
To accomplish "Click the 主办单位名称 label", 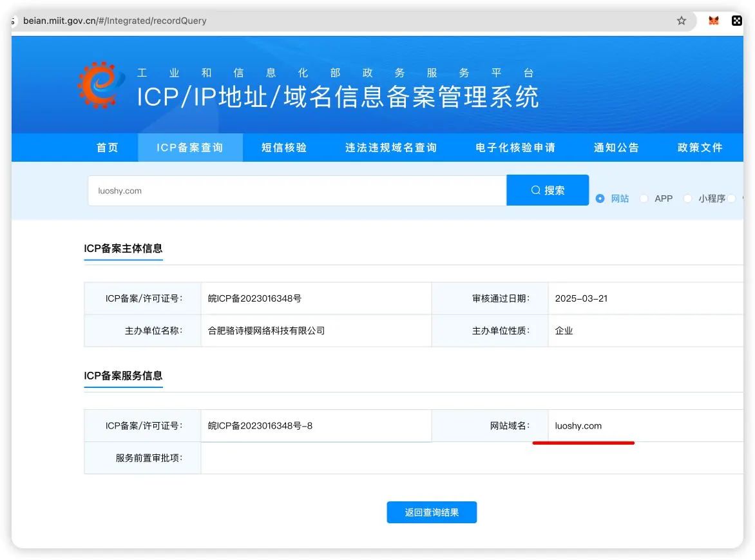I will coord(153,331).
